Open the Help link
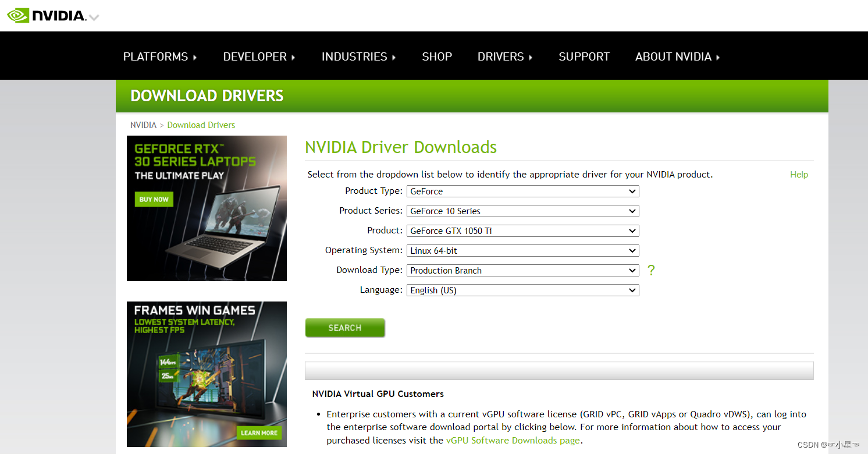This screenshot has width=868, height=454. (x=799, y=174)
